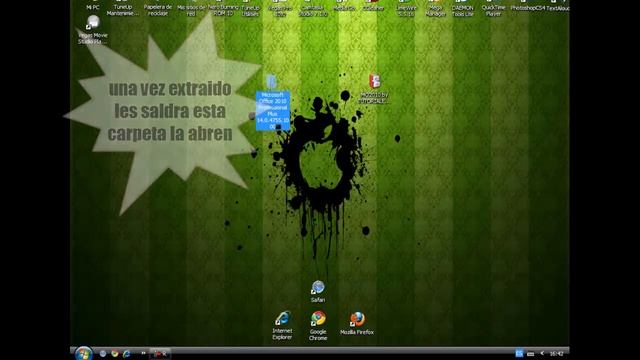Expand hidden system tray icons arrow

coord(542,353)
